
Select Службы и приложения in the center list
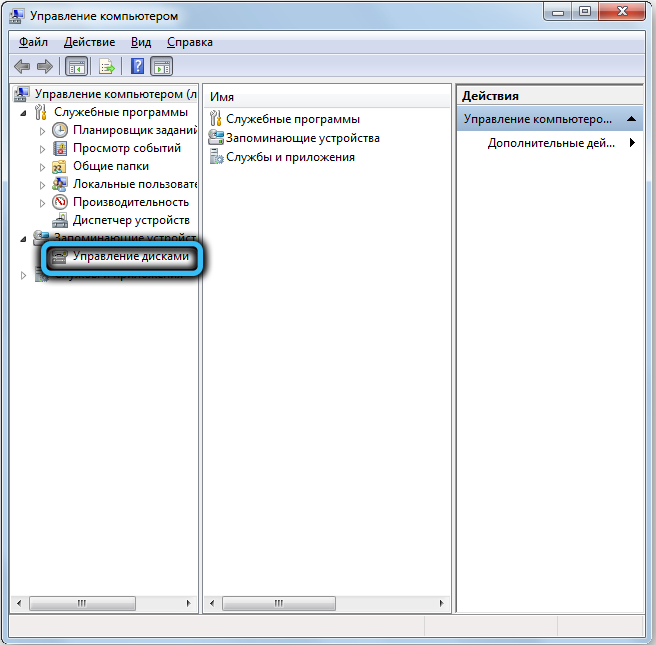290,157
